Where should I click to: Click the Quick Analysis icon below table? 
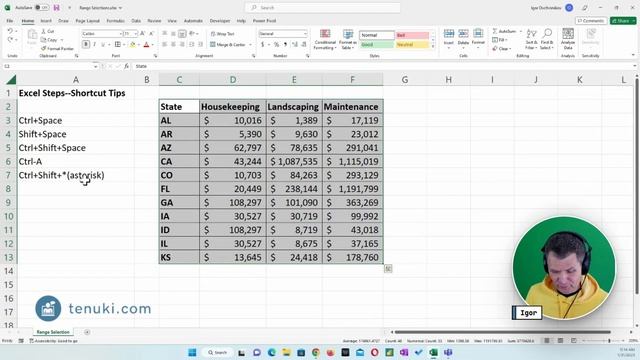click(388, 269)
